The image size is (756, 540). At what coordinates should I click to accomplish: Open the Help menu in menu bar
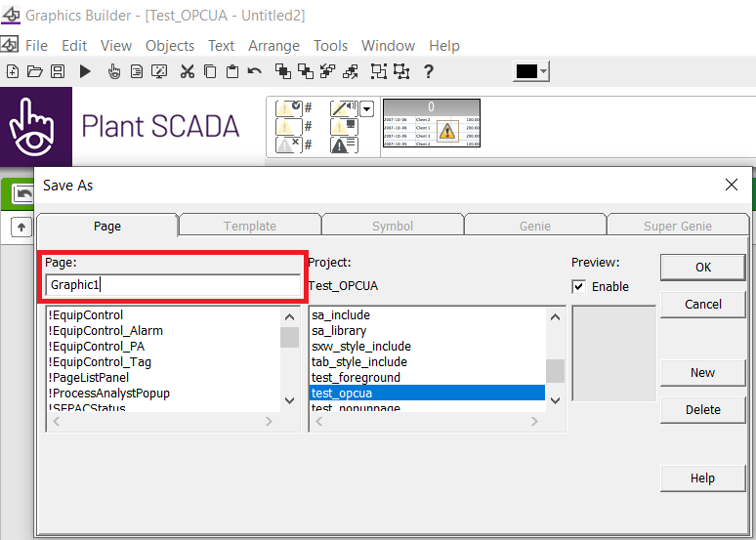pos(444,46)
